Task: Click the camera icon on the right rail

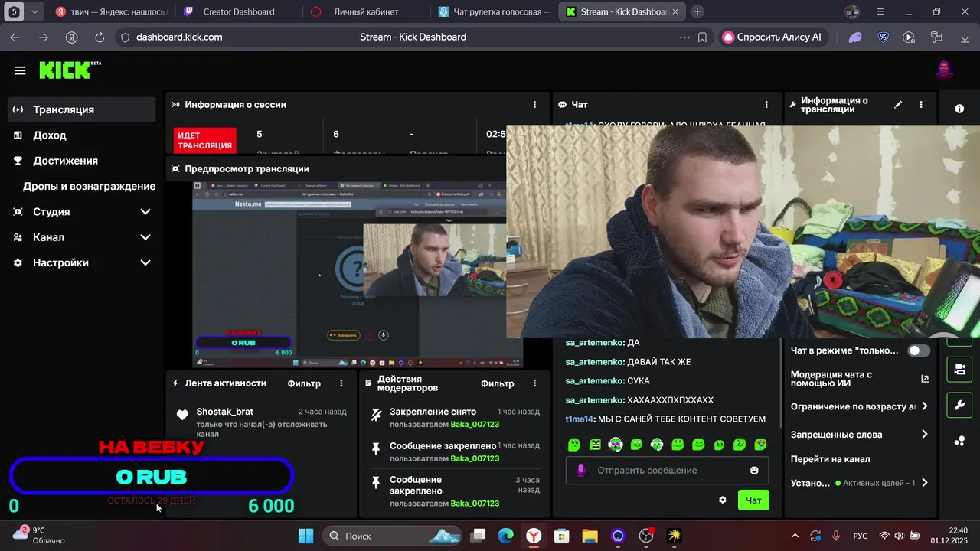Action: pos(959,370)
